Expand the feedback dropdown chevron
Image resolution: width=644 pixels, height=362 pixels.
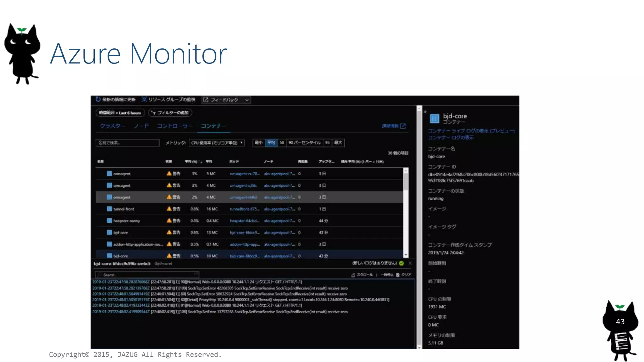pyautogui.click(x=247, y=100)
